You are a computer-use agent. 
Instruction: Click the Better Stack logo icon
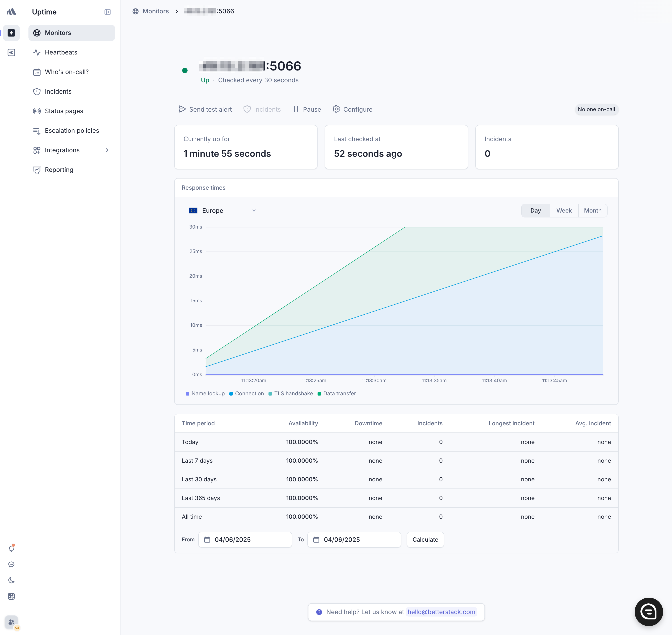click(11, 12)
